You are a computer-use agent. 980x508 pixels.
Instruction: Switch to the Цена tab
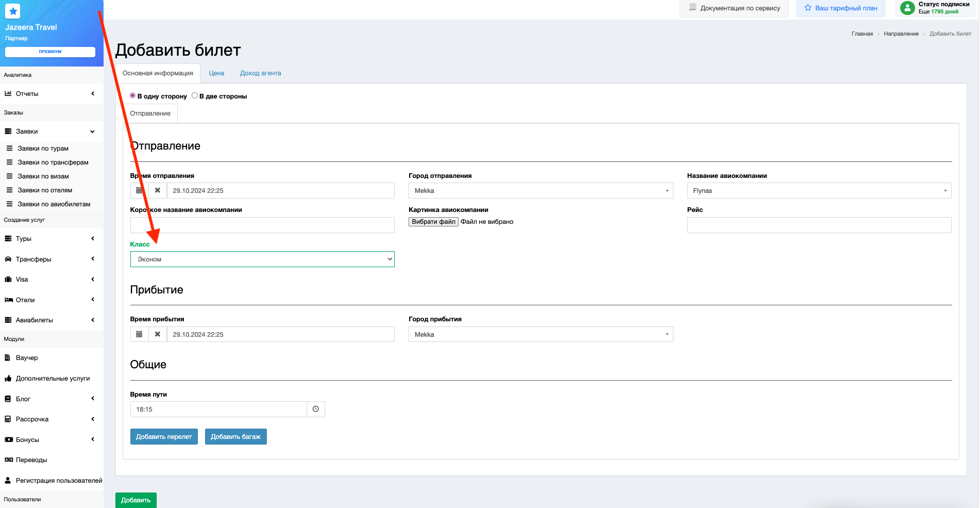tap(216, 73)
